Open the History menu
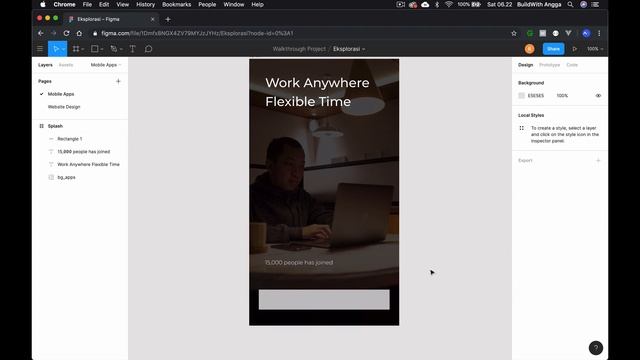This screenshot has width=640, height=360. (145, 4)
